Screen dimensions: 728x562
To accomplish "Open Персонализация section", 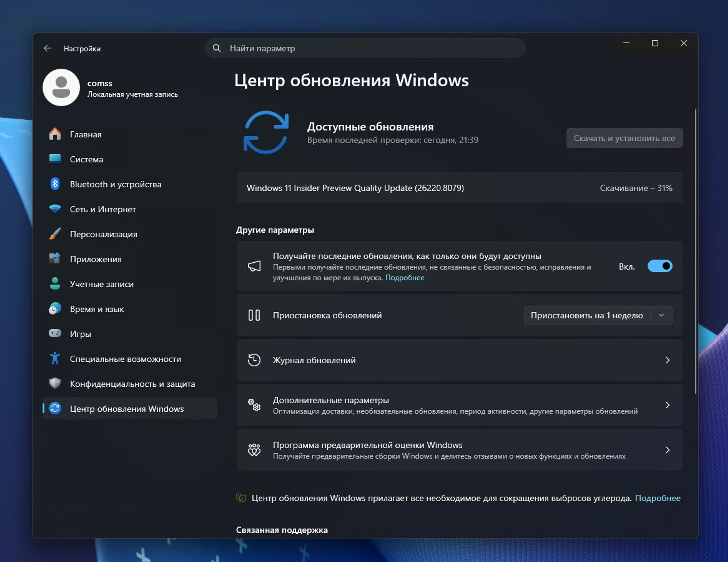I will 130,234.
